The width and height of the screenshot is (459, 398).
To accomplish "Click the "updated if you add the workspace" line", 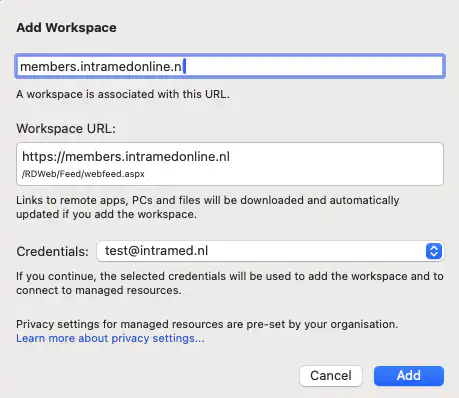I will 106,214.
